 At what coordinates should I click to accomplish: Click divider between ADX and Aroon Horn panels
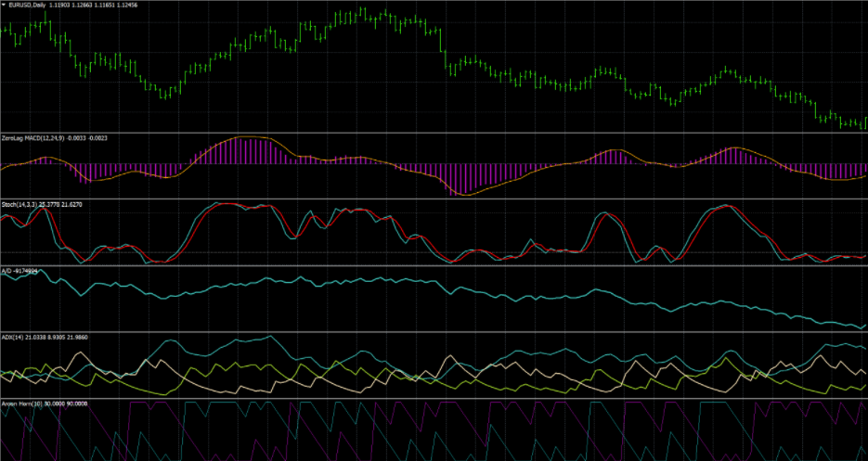[434, 399]
